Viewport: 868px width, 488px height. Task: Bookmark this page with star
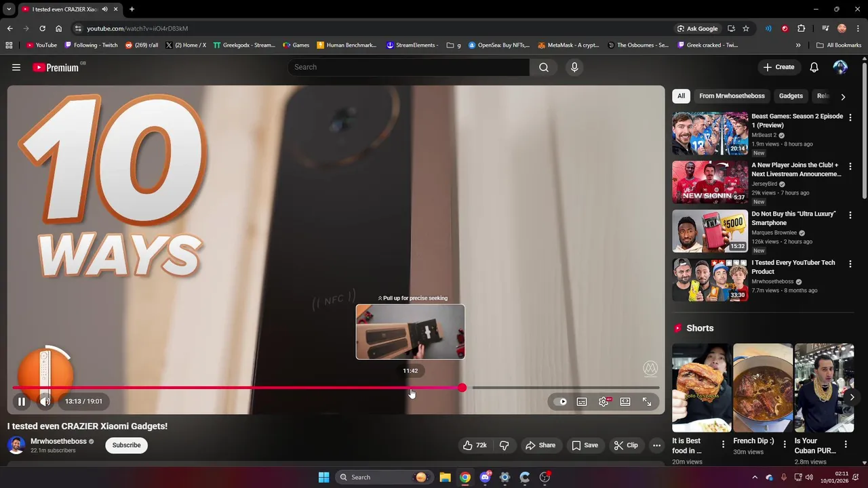click(x=746, y=28)
